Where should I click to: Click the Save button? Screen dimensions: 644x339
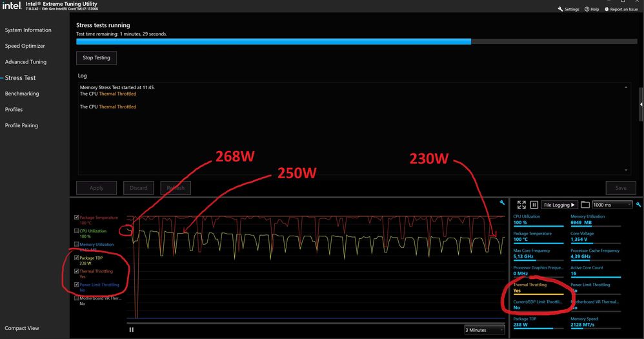(621, 188)
